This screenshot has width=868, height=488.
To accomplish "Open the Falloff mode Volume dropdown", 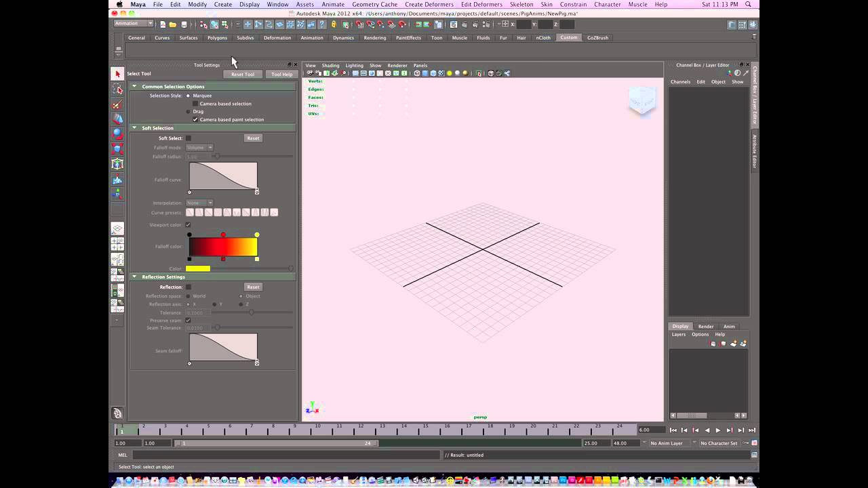I will click(x=199, y=147).
